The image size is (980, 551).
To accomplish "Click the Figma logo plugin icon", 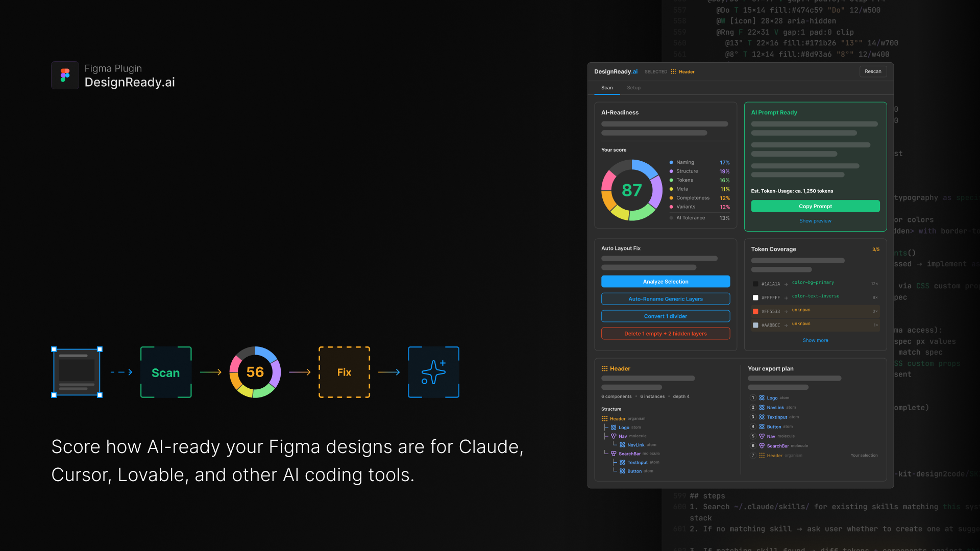I will (65, 76).
